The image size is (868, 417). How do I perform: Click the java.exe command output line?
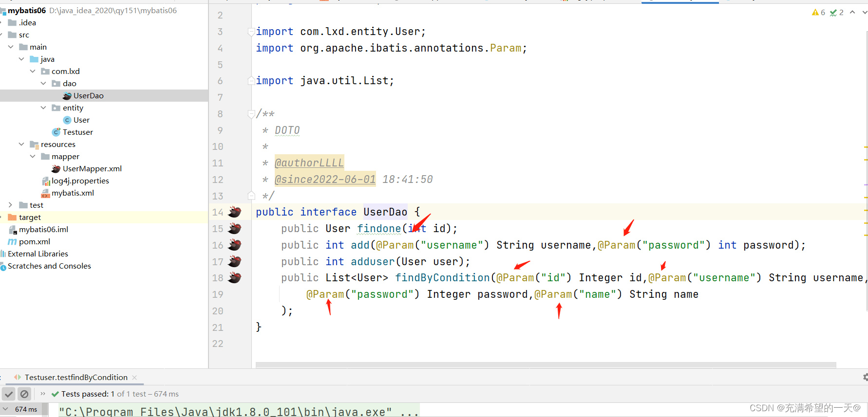point(239,412)
